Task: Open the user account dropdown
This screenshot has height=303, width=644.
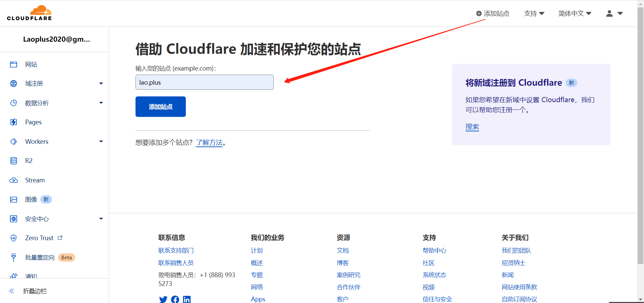Action: (614, 13)
